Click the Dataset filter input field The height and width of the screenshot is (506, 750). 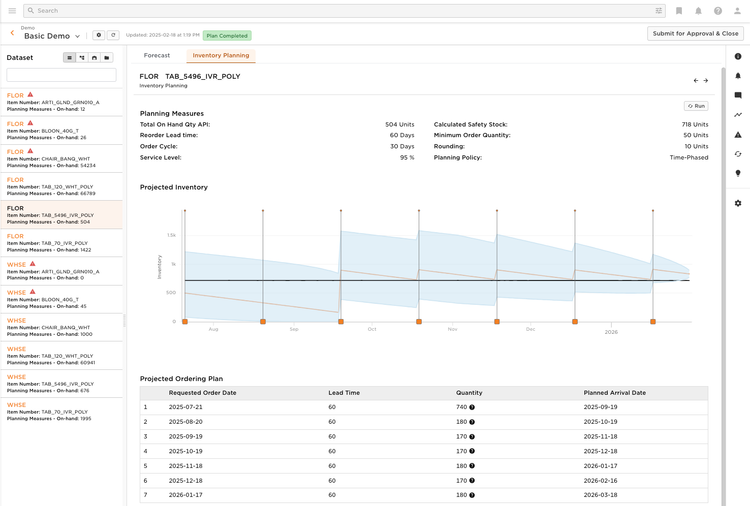tap(61, 75)
